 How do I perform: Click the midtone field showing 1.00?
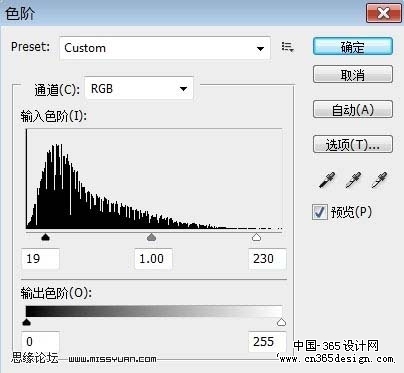[153, 259]
